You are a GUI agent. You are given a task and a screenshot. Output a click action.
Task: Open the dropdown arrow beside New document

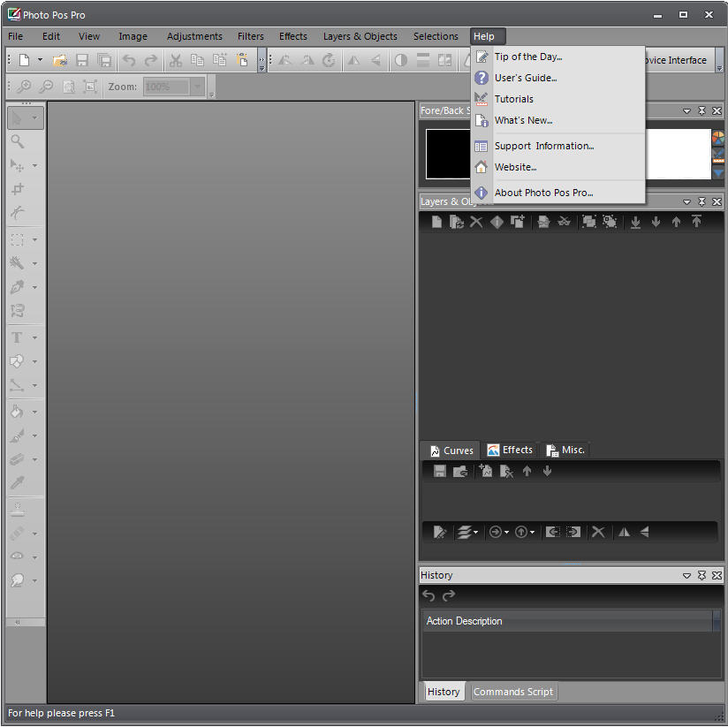click(x=40, y=60)
